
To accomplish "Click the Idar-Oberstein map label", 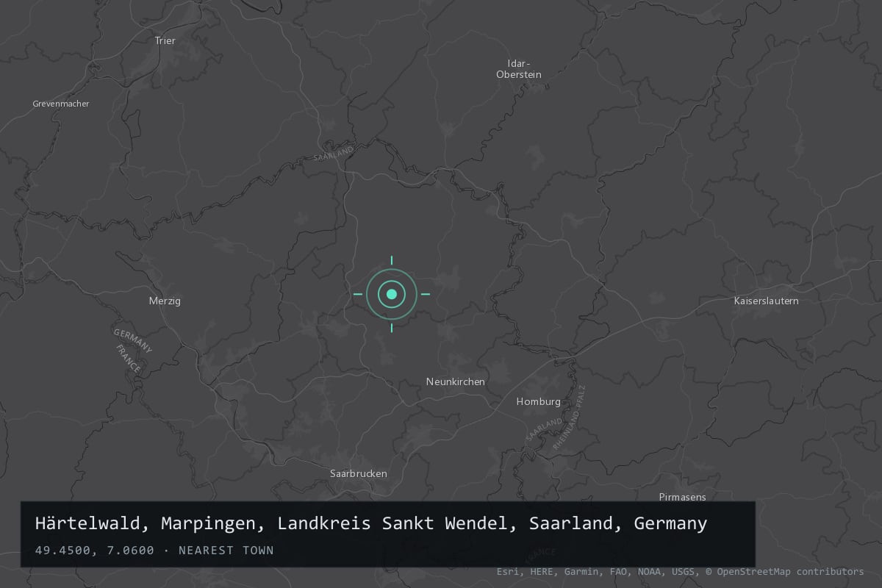I will (x=519, y=68).
